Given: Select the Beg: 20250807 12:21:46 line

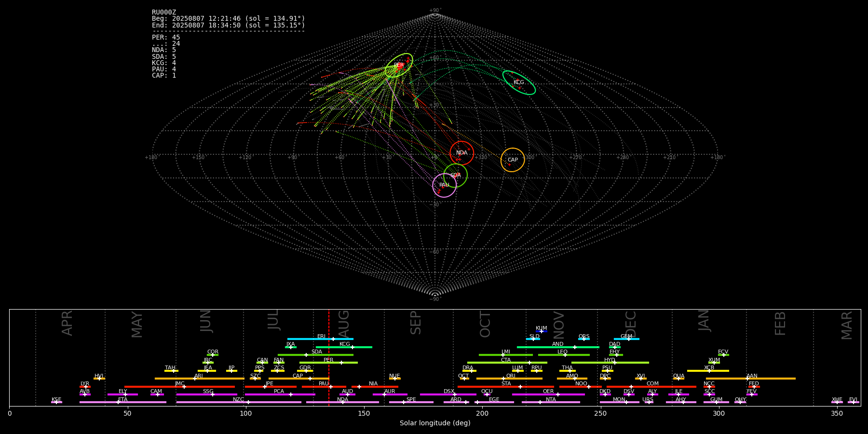Looking at the screenshot, I should tap(229, 19).
